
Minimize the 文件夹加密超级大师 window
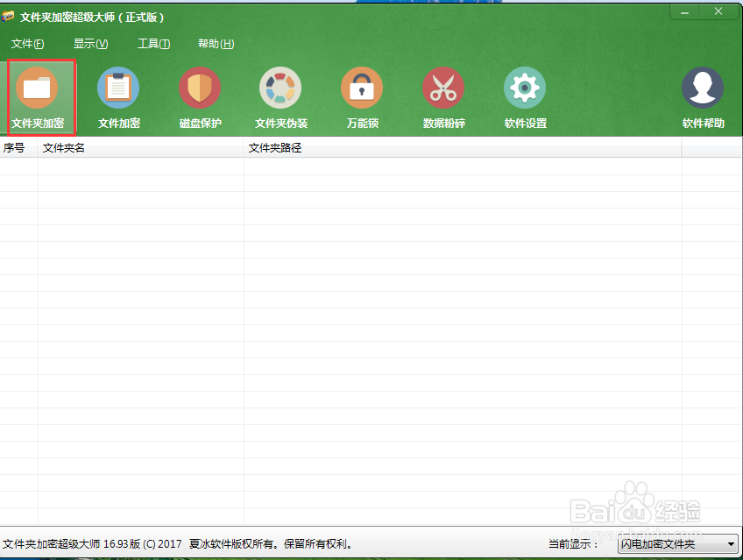pyautogui.click(x=685, y=12)
